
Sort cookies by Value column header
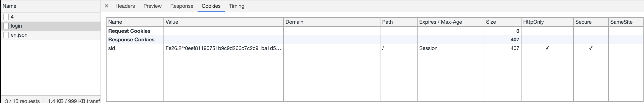[224, 22]
